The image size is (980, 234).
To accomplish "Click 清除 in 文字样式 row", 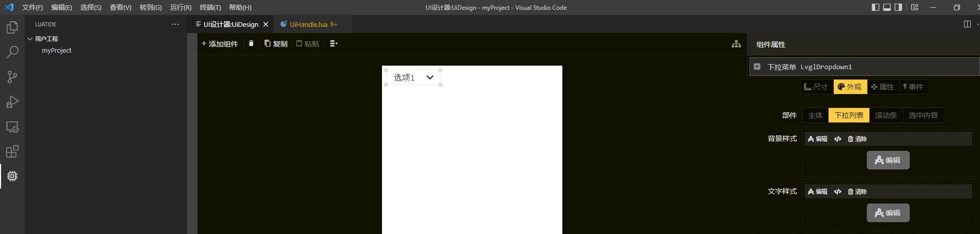I will [x=857, y=192].
